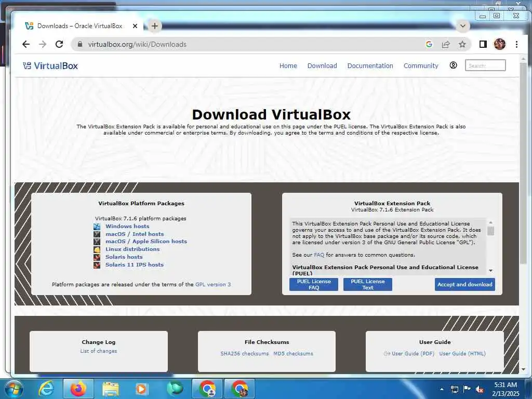This screenshot has height=399, width=532.
Task: Click the Linux distributions penguin icon
Action: pyautogui.click(x=97, y=249)
